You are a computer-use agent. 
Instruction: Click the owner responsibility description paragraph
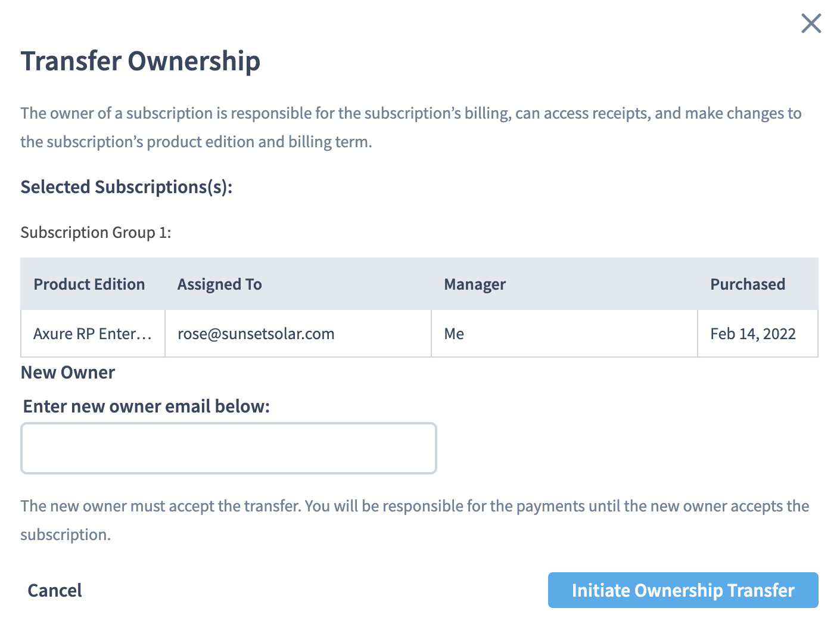tap(411, 127)
